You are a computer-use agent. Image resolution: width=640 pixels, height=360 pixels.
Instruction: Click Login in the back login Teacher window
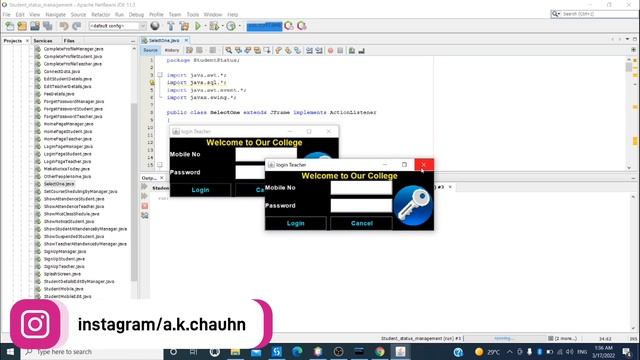click(200, 190)
